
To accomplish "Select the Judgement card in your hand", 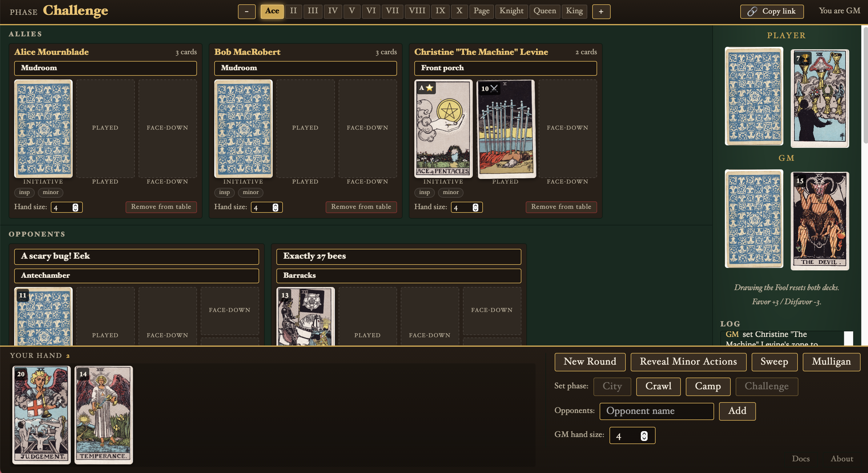I will [42, 415].
